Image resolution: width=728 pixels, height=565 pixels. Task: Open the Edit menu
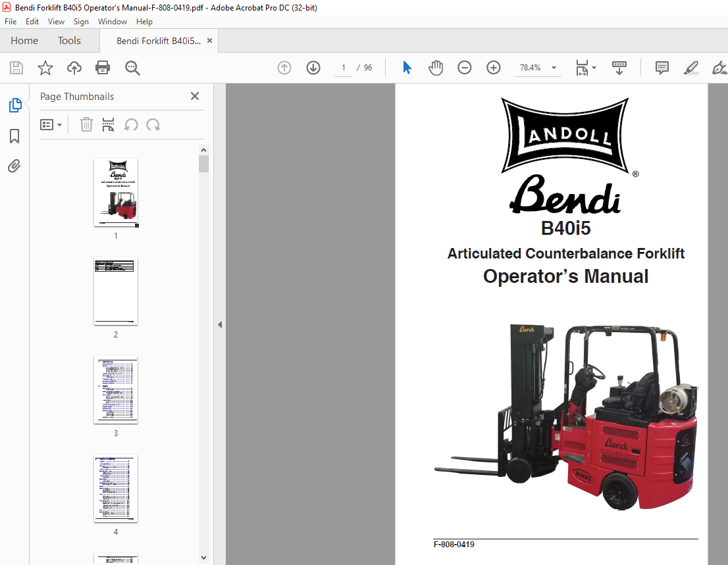32,22
